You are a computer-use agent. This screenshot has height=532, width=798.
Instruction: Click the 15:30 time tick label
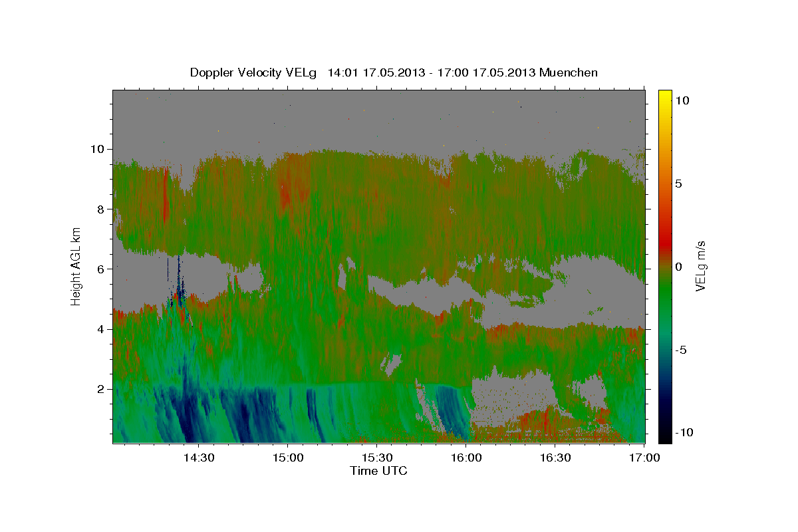pyautogui.click(x=377, y=458)
